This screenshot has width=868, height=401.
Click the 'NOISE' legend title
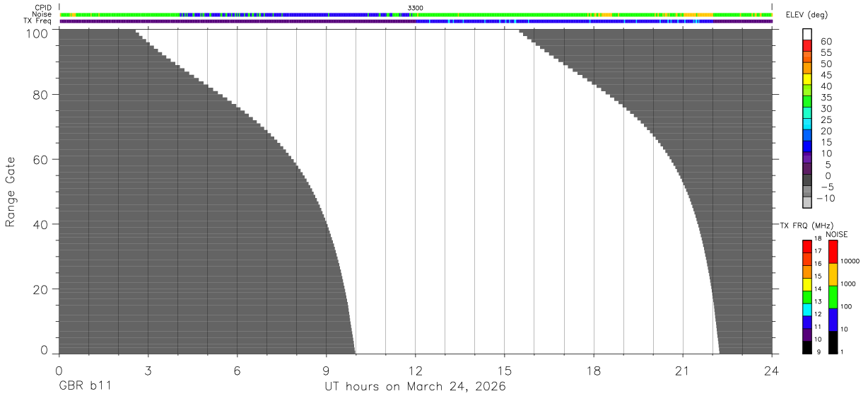[837, 234]
